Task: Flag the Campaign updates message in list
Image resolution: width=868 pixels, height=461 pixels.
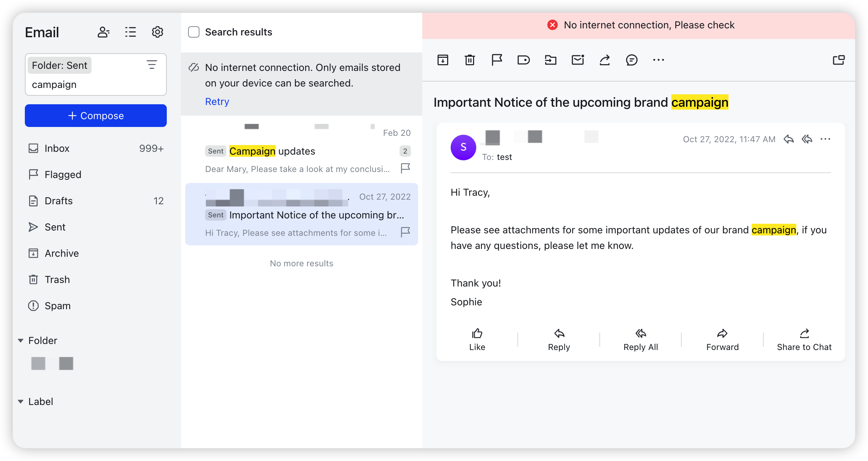Action: pyautogui.click(x=405, y=168)
